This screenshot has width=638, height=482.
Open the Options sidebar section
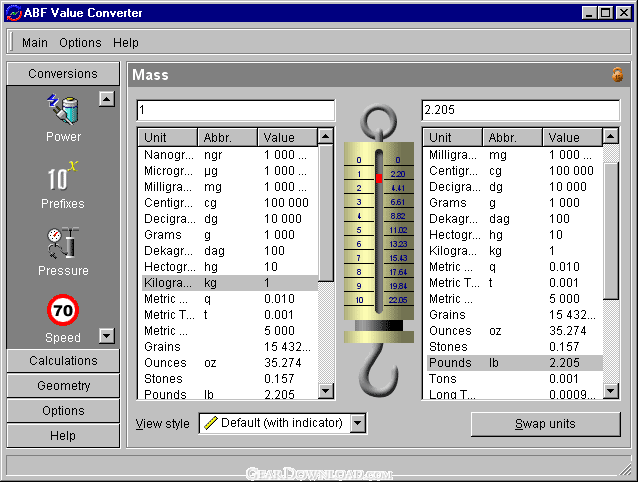point(63,411)
